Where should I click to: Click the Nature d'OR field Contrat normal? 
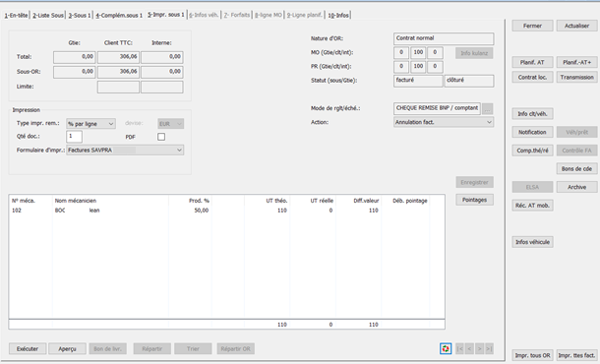point(444,38)
